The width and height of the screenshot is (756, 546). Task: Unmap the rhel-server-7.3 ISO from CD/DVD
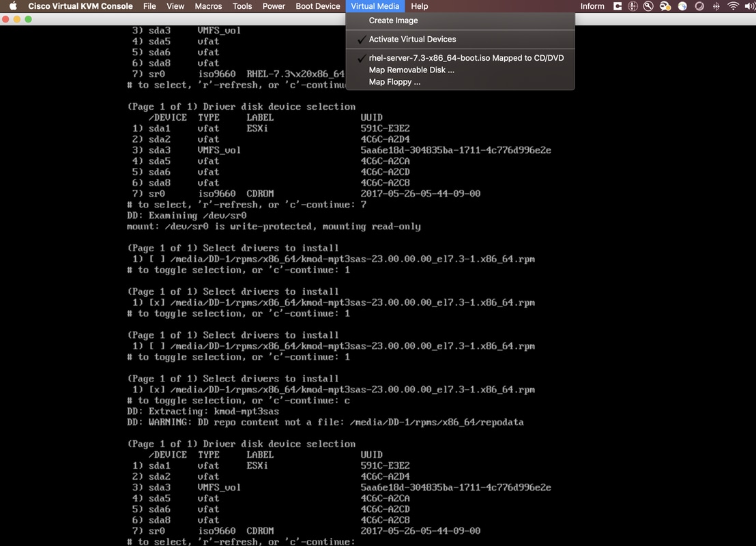[461, 58]
